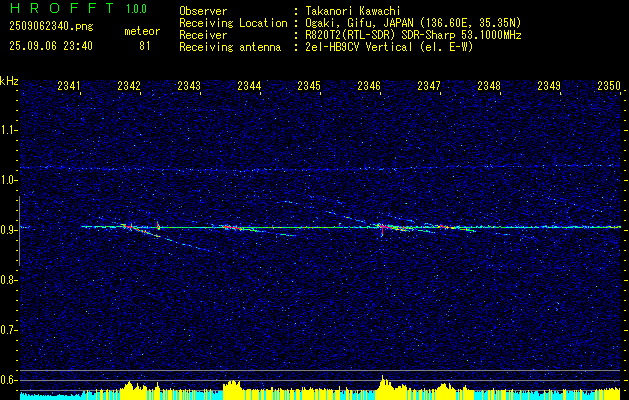Click frequency axis label 0.8
This screenshot has height=400, width=629.
(8, 280)
